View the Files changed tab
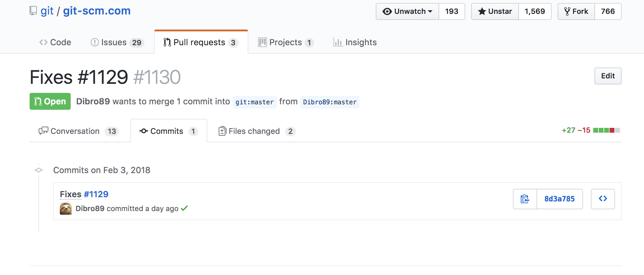 257,131
